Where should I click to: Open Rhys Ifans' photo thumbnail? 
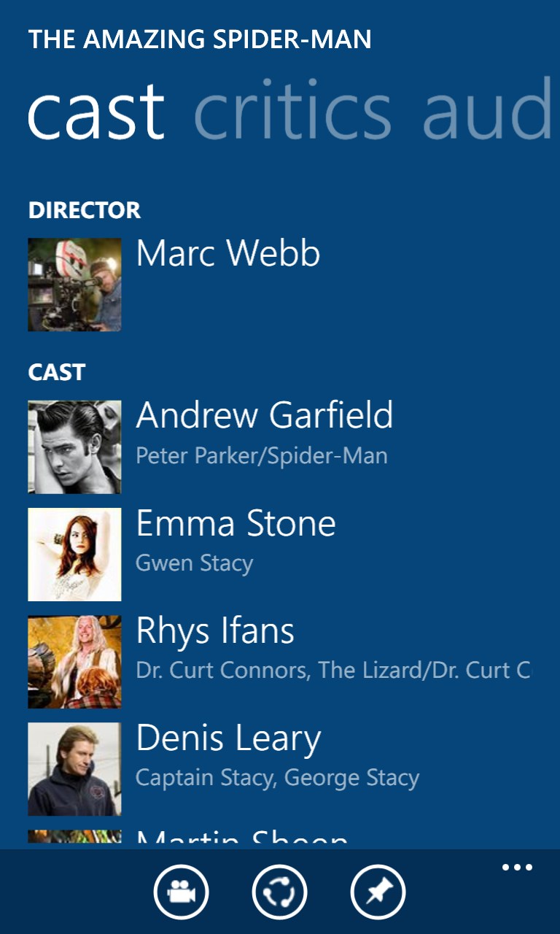tap(74, 662)
